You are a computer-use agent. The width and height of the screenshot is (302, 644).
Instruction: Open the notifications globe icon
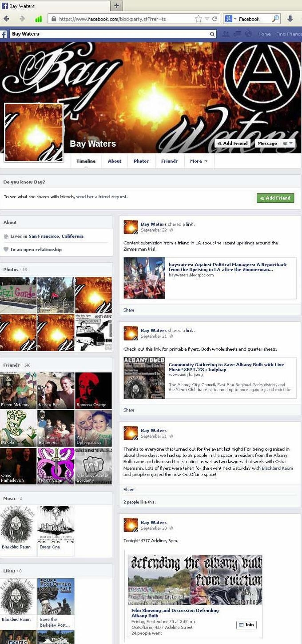pyautogui.click(x=248, y=34)
